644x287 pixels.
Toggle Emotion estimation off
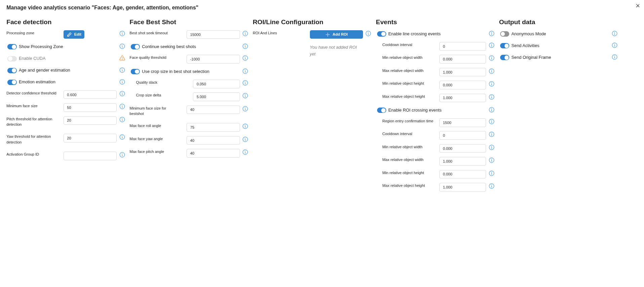[12, 82]
